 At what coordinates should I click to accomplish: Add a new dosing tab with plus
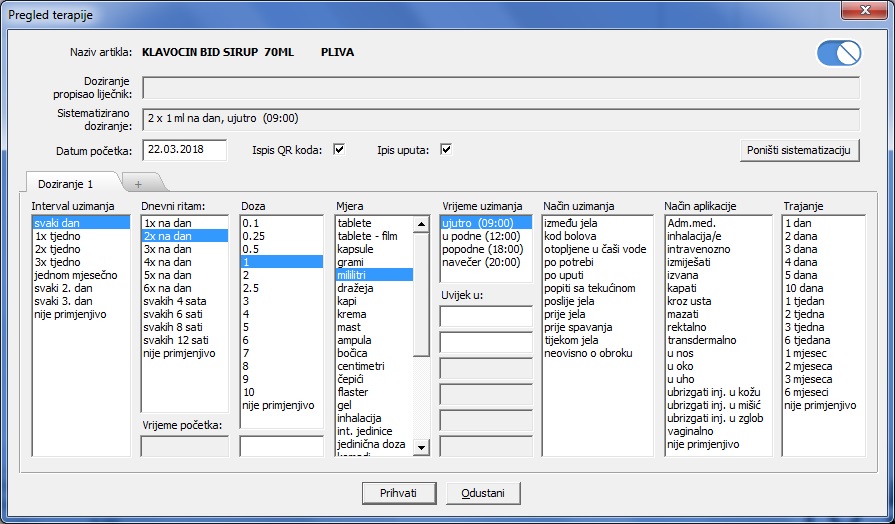click(x=138, y=184)
